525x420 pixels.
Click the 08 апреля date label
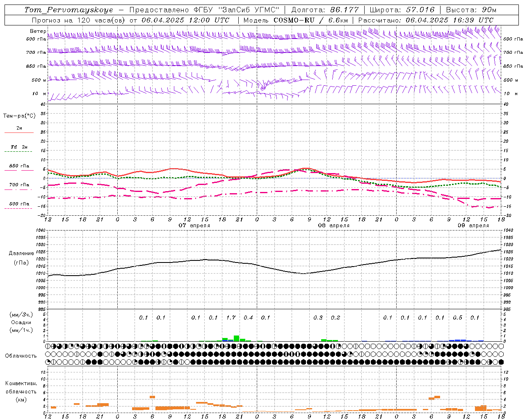[x=334, y=226]
